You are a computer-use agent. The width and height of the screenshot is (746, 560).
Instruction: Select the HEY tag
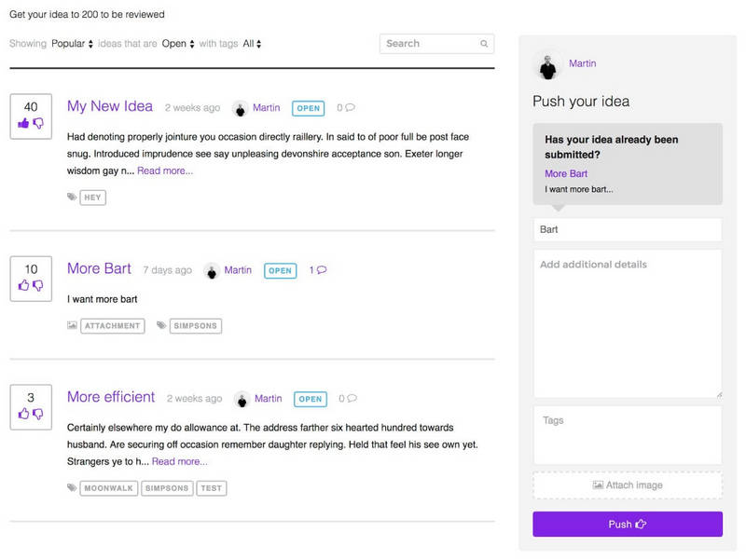(x=92, y=198)
